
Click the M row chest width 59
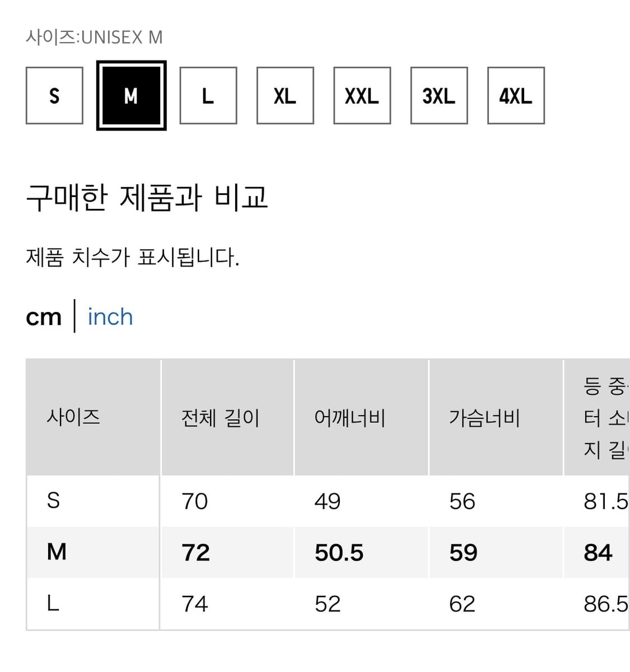tap(463, 553)
